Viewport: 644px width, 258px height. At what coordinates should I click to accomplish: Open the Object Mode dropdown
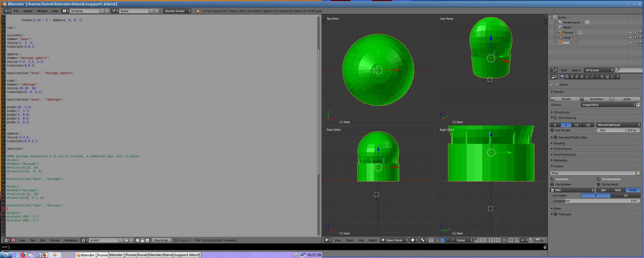[x=394, y=240]
